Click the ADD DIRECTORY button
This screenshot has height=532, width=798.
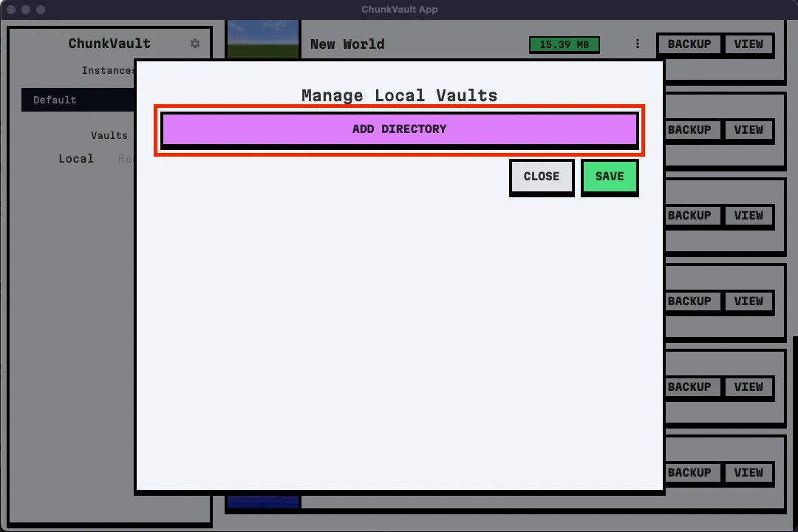coord(399,129)
